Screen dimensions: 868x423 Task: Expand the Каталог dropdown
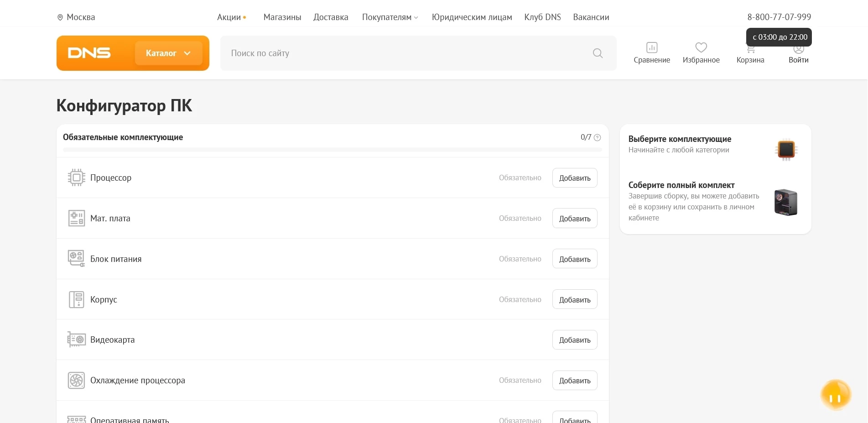[168, 53]
